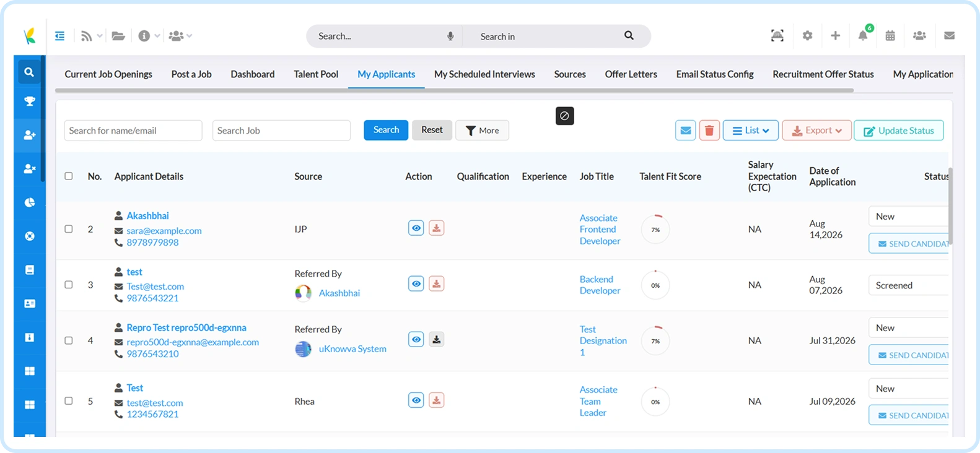Open the folder icon in top bar
980x453 pixels.
(118, 36)
